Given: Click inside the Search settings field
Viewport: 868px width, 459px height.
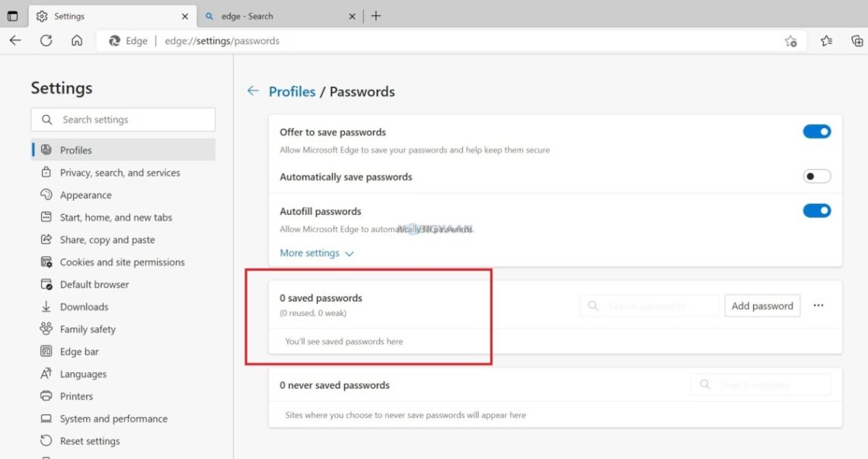Looking at the screenshot, I should pos(123,120).
